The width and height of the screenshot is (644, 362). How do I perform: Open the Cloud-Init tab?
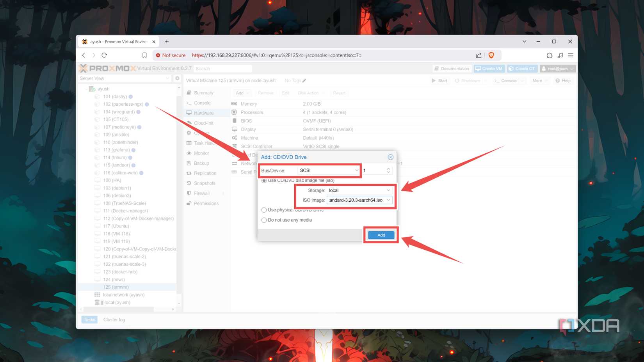click(203, 123)
